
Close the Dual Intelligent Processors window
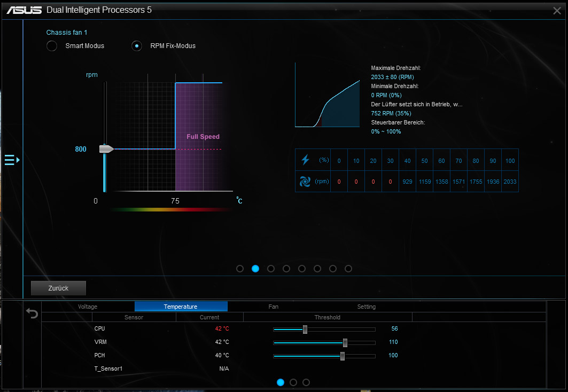tap(557, 11)
